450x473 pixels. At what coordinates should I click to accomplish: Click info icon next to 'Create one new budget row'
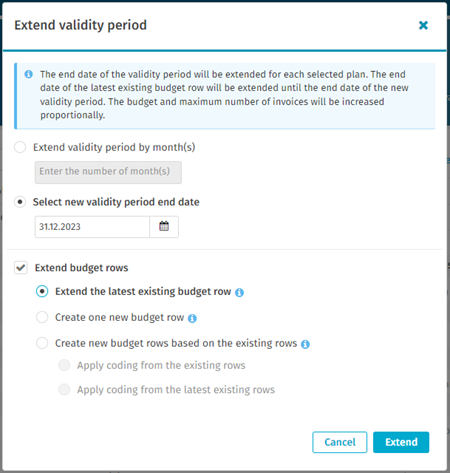pyautogui.click(x=192, y=318)
